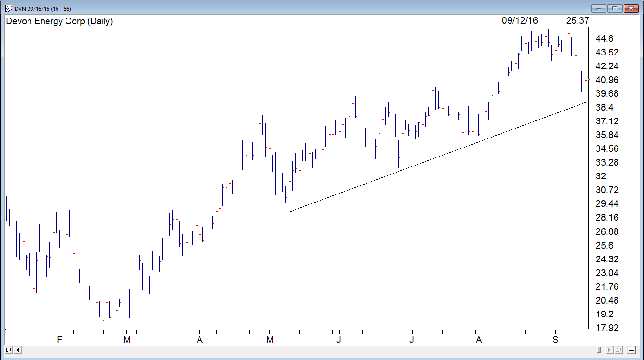Screen dimensions: 644x360
Task: Click the 26.88 price axis label
Action: (606, 231)
